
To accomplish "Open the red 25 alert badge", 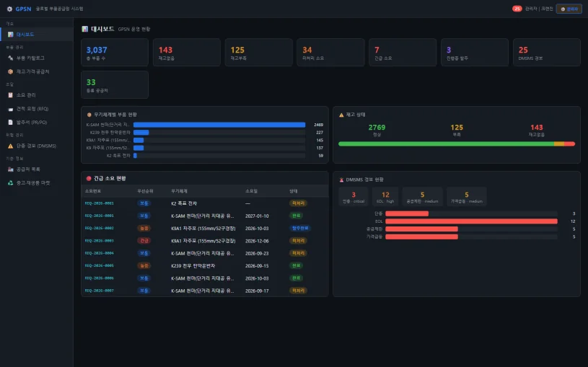I will pyautogui.click(x=517, y=9).
